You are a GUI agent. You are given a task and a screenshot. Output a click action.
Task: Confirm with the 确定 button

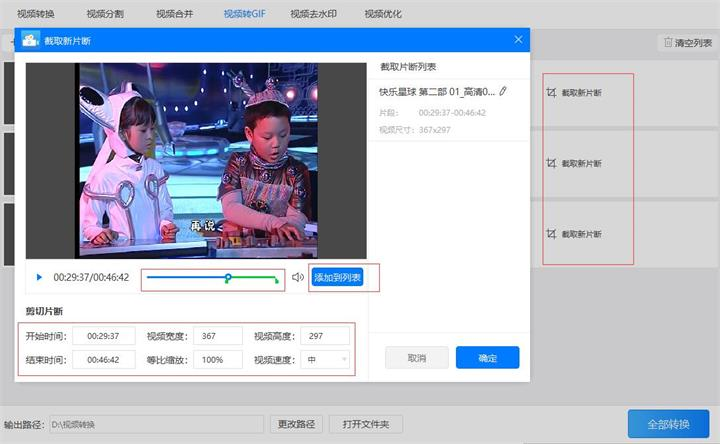pos(488,358)
